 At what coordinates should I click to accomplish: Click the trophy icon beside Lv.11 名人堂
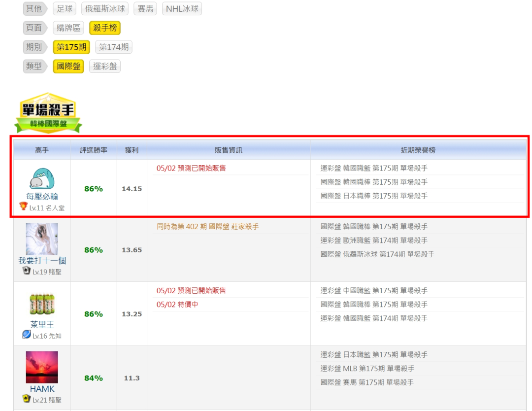tap(23, 206)
